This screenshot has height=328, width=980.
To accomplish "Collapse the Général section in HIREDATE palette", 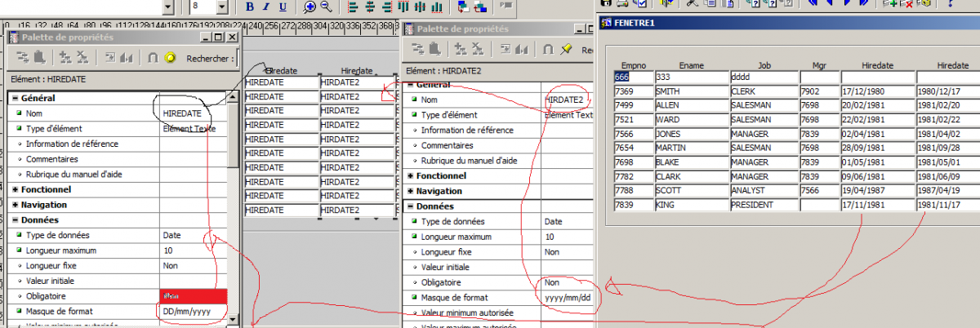I will pos(15,98).
